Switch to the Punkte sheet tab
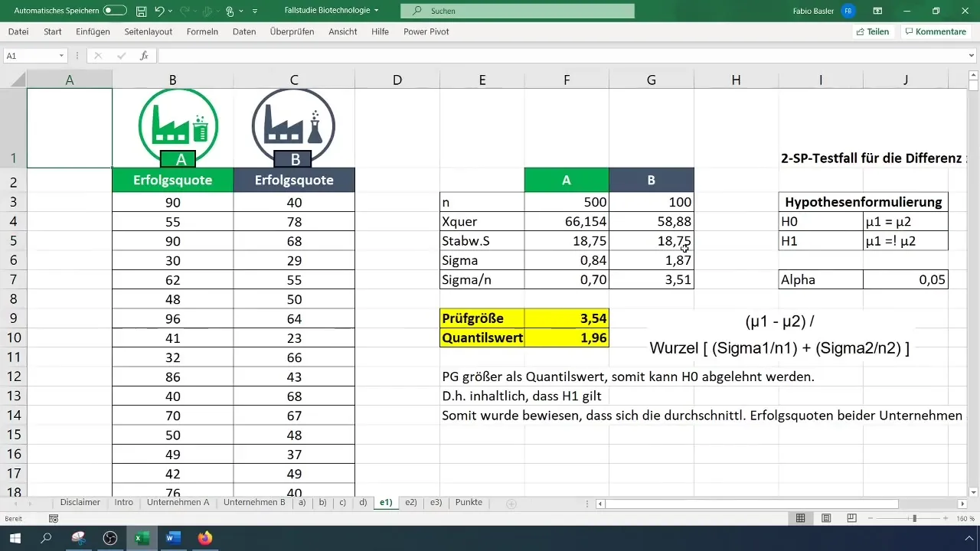This screenshot has width=980, height=551. pyautogui.click(x=469, y=503)
